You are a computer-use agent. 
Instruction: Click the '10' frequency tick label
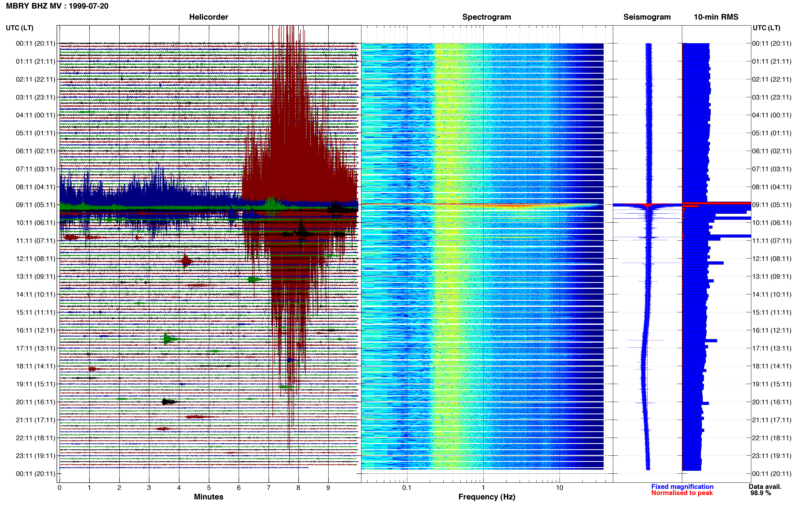coord(559,488)
